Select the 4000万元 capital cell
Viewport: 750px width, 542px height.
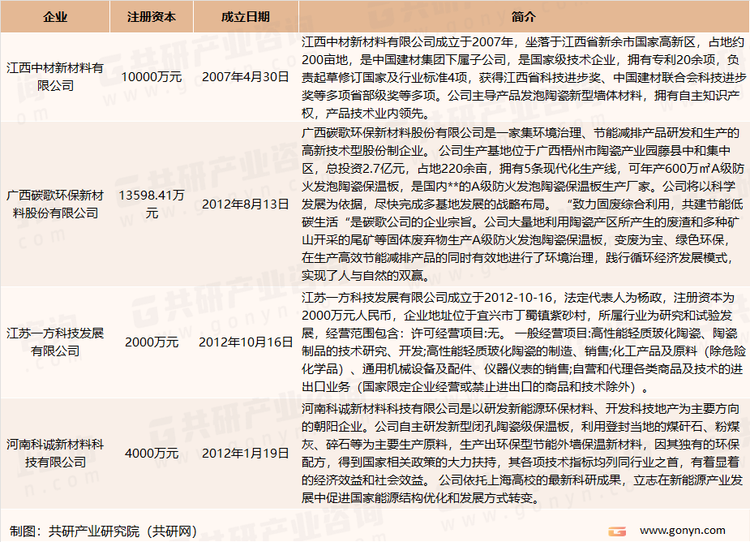click(151, 453)
